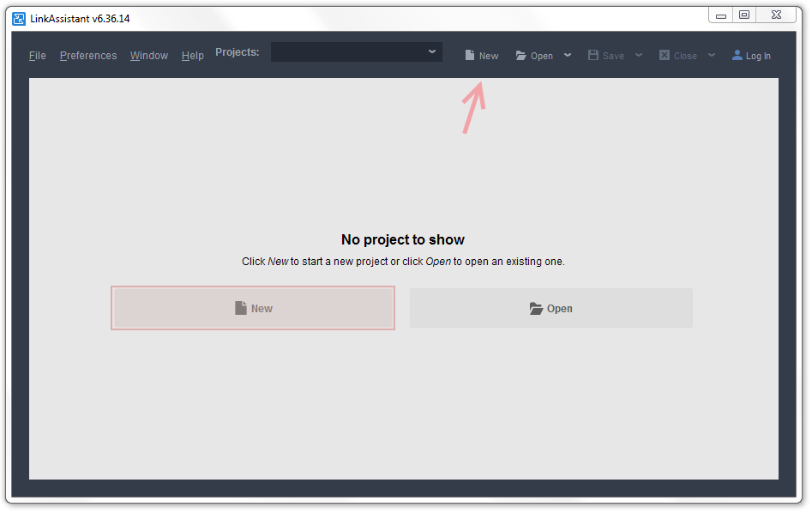Open the Window menu
The height and width of the screenshot is (513, 812).
(149, 56)
